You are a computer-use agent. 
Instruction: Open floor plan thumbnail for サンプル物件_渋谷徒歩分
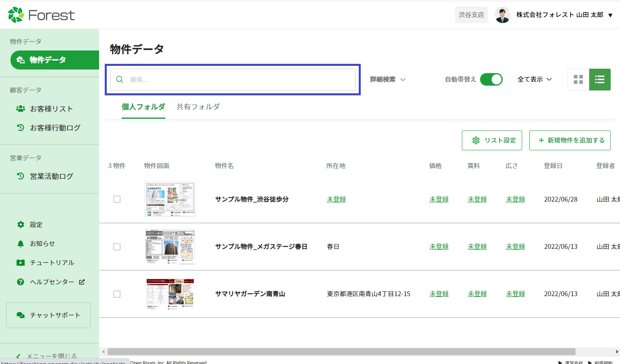(x=170, y=199)
